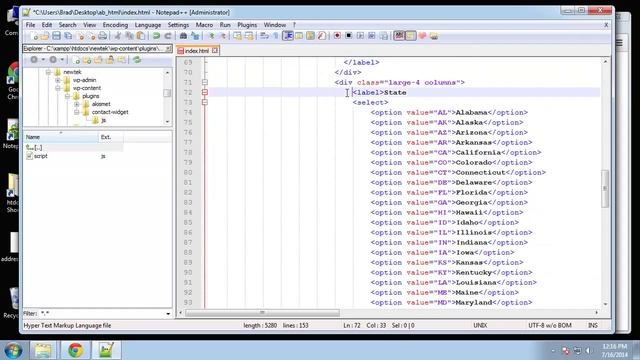Open Find with the binoculars icon
The width and height of the screenshot is (640, 360).
[183, 36]
